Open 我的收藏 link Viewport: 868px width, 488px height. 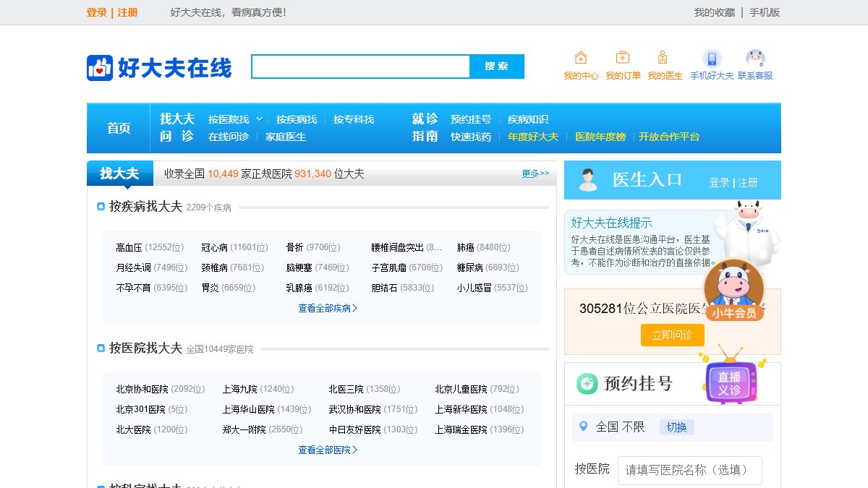point(715,12)
